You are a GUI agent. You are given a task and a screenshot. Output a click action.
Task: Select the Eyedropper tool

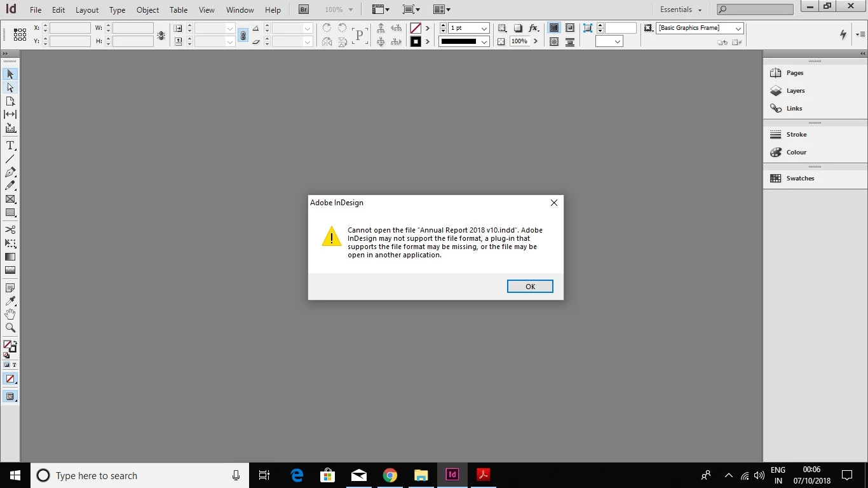coord(10,301)
